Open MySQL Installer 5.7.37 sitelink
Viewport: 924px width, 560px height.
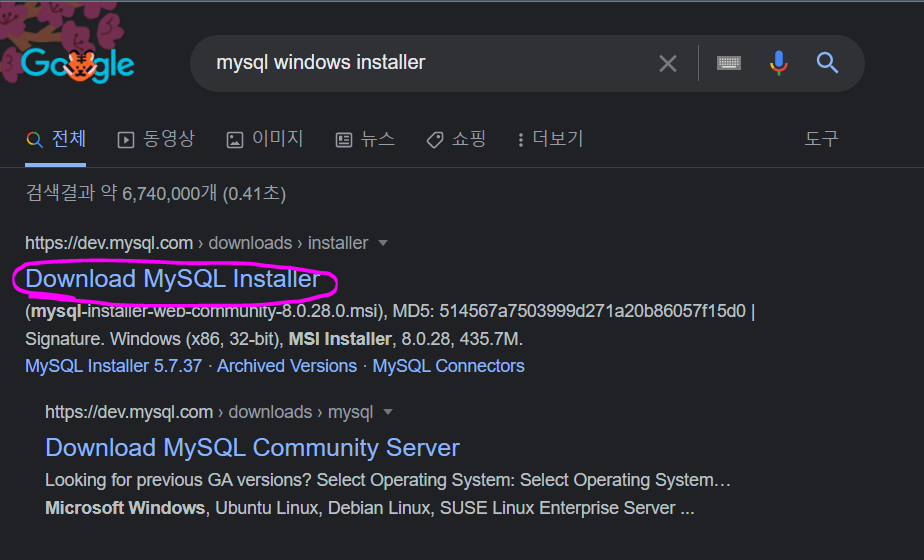pyautogui.click(x=113, y=366)
